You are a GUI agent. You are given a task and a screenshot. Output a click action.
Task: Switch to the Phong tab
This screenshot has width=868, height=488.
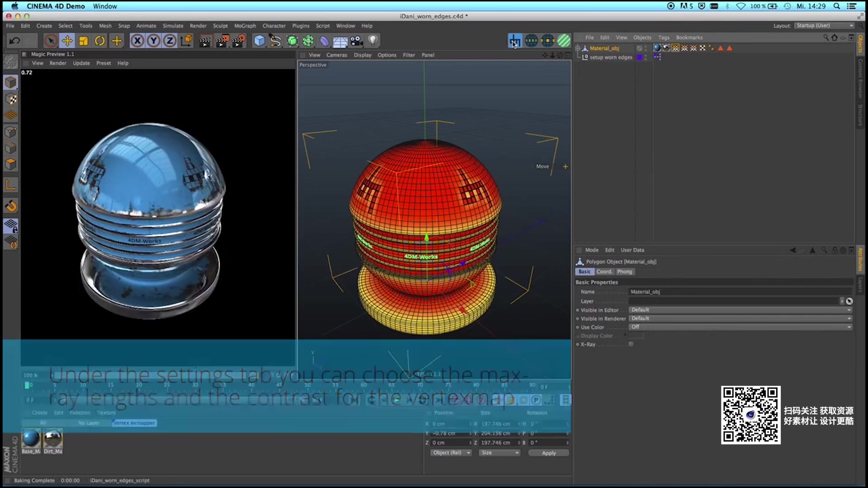[625, 272]
